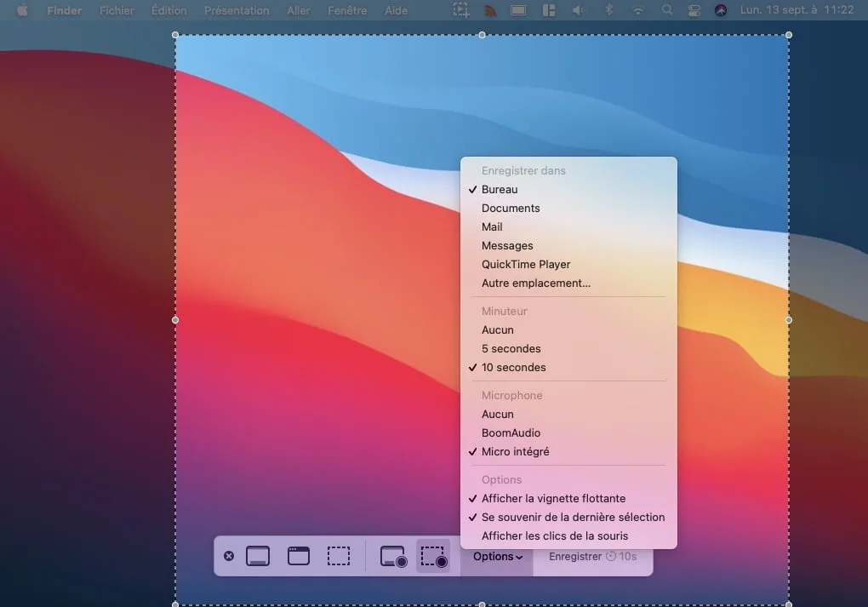
Task: Click the Enregistrer 10s button
Action: click(593, 557)
